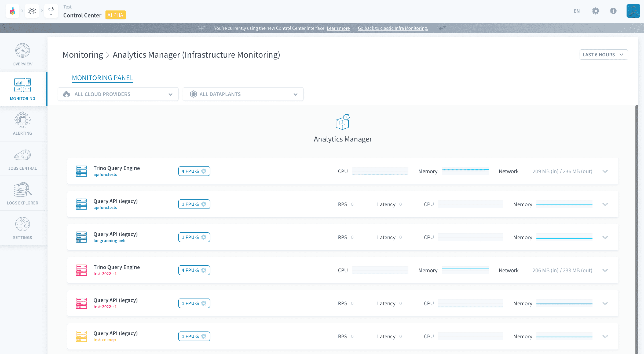Click the sparkle icon in the banner

tap(202, 28)
